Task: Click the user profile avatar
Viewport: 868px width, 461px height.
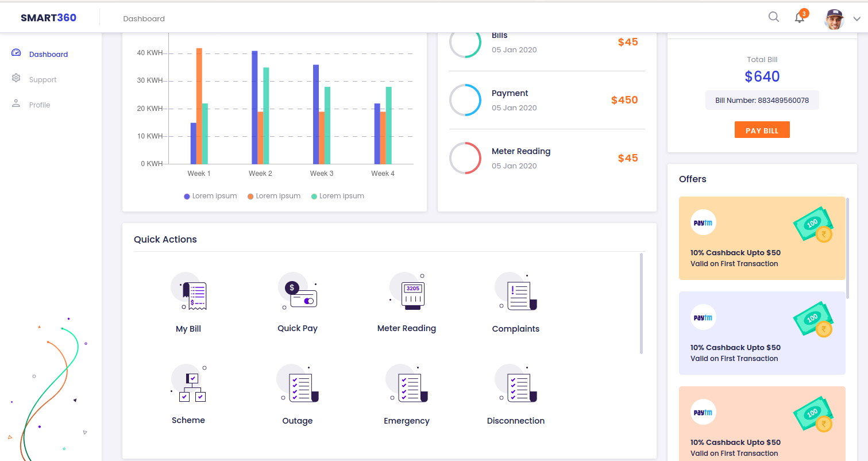Action: 834,19
